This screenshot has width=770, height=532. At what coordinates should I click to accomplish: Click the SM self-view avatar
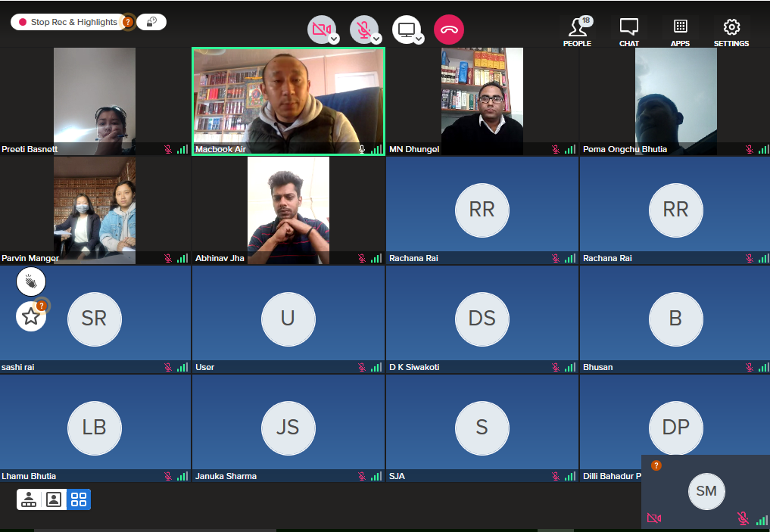pos(706,491)
